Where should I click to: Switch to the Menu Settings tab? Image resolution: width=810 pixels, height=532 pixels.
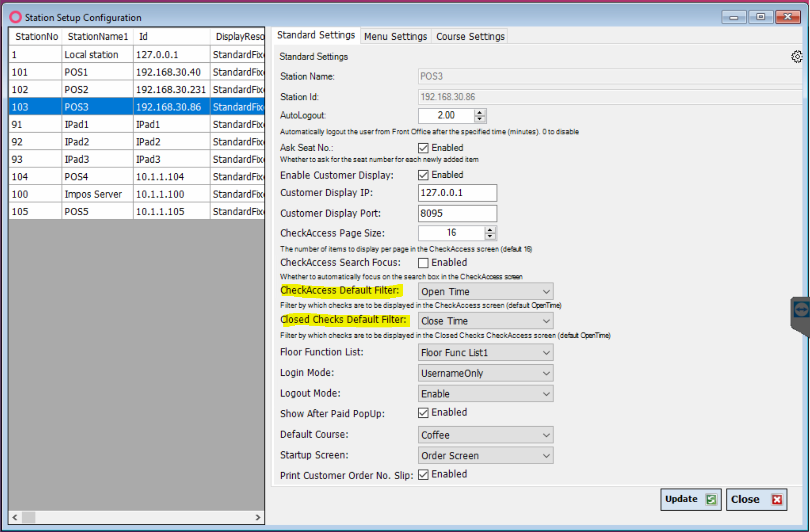coord(396,37)
